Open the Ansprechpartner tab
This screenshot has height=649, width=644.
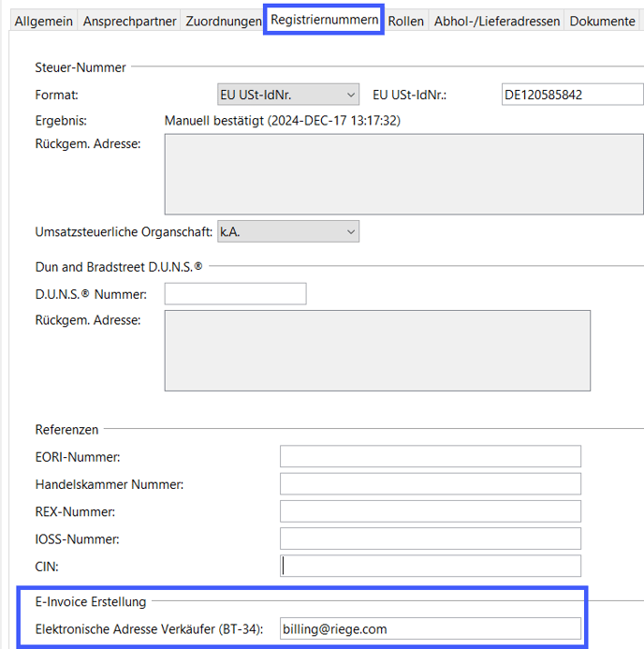coord(129,21)
